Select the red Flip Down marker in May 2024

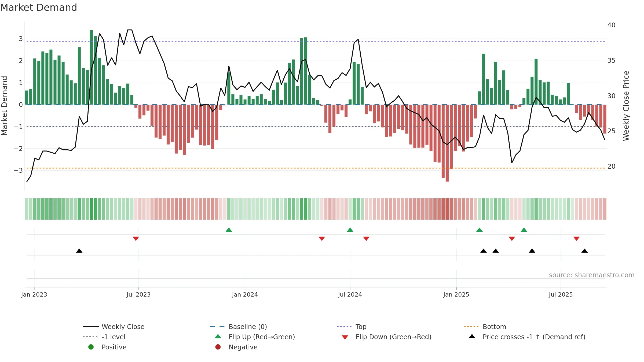(x=322, y=239)
